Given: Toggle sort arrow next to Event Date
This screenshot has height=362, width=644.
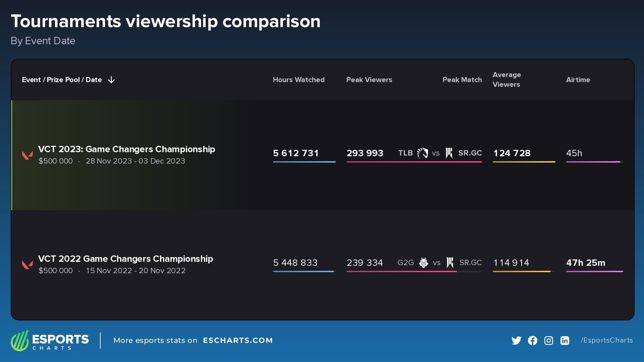Looking at the screenshot, I should (x=111, y=80).
